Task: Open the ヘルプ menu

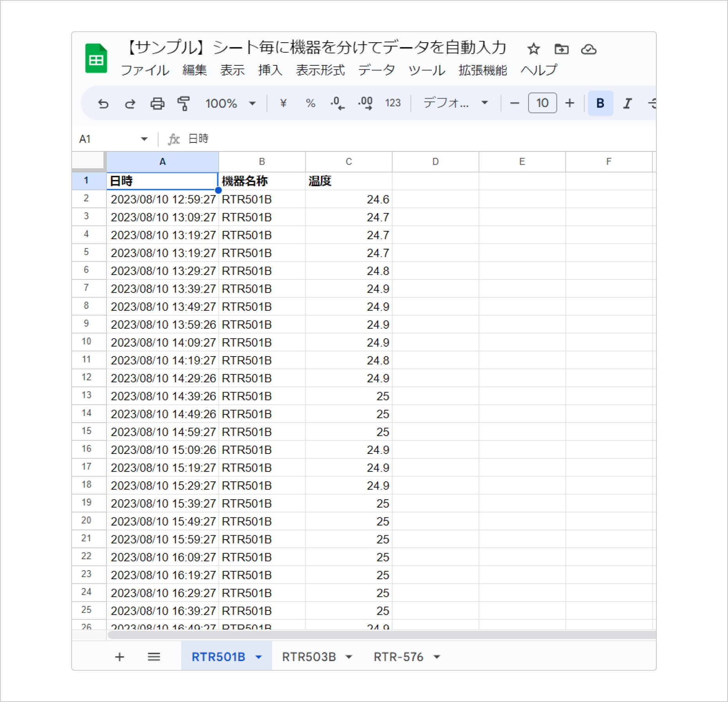Action: (539, 70)
